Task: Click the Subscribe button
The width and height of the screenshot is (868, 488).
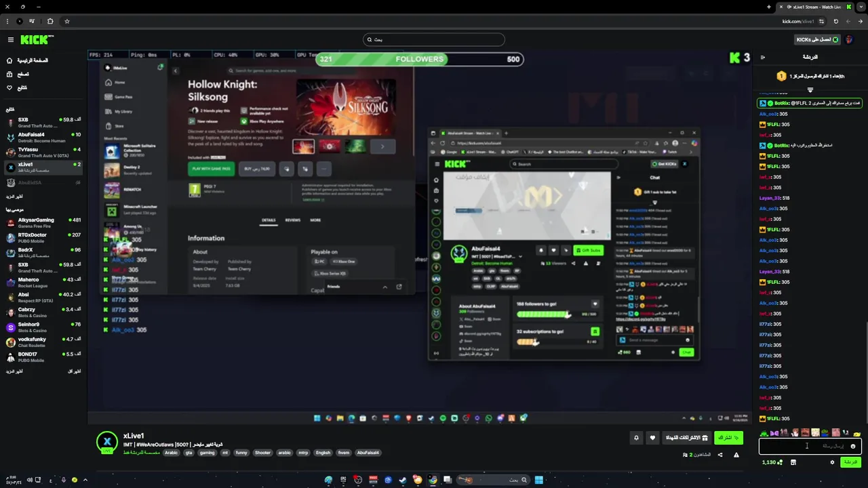Action: click(x=729, y=438)
